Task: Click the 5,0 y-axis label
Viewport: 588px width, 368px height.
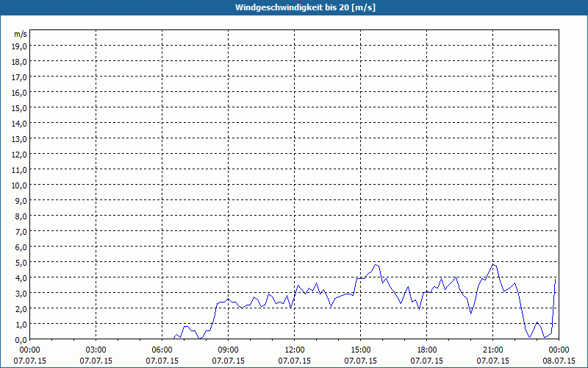Action: 22,263
